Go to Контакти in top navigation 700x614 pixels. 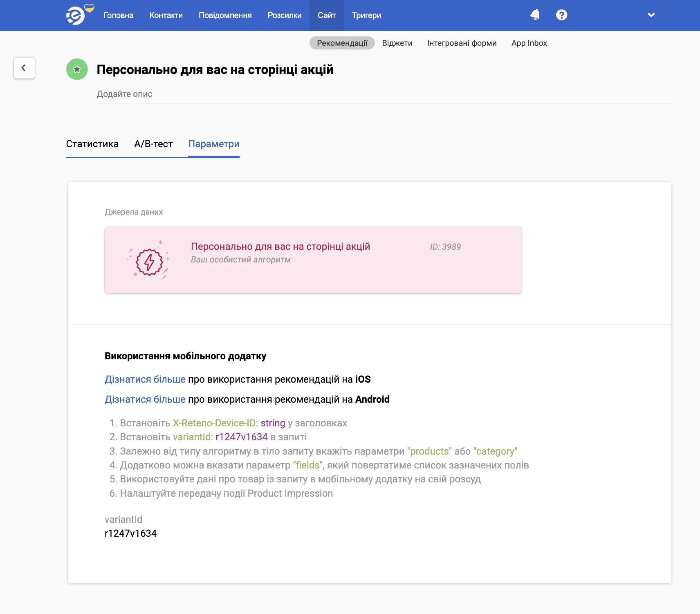point(166,16)
